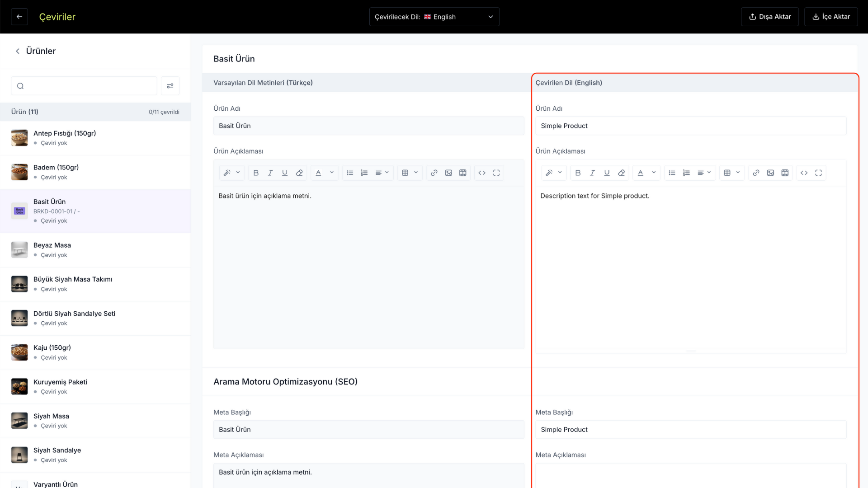Select Siyah Masa product
Screen dimensions: 868x488
click(95, 421)
